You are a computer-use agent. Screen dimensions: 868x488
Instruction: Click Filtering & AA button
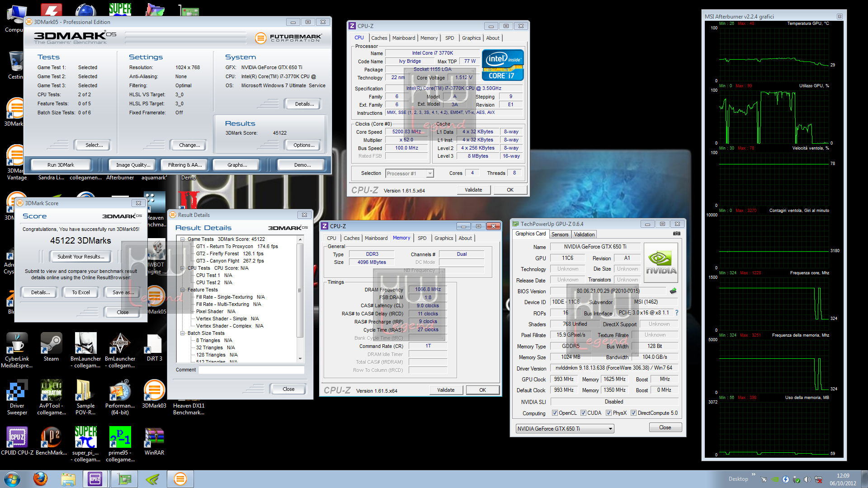coord(185,165)
